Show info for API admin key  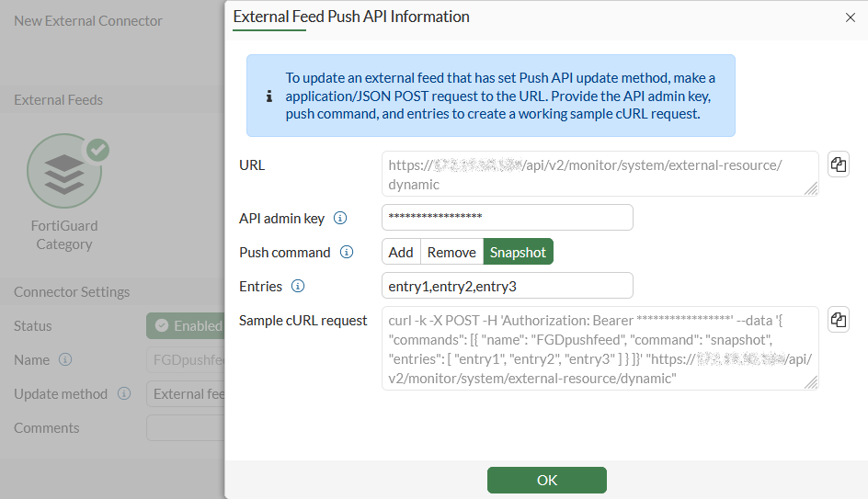340,219
